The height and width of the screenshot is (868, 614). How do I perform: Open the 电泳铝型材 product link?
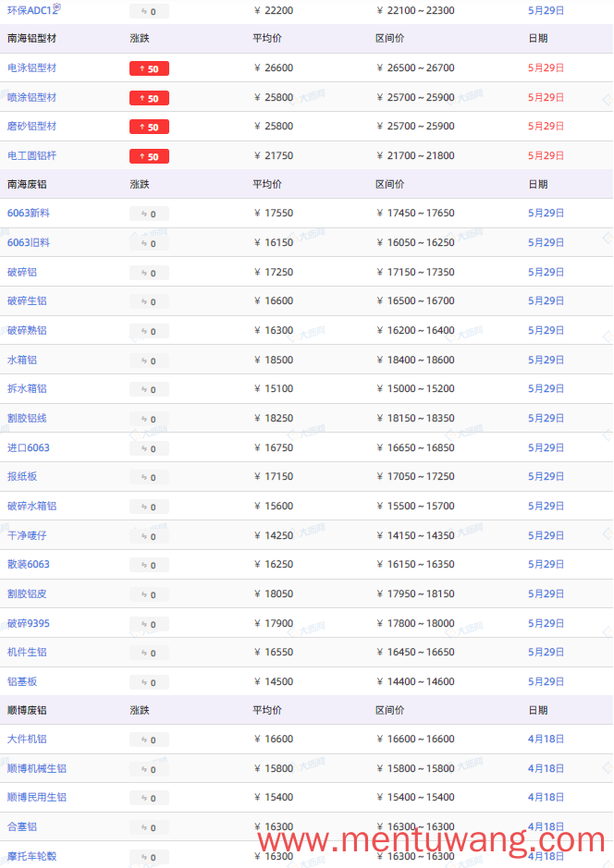32,67
